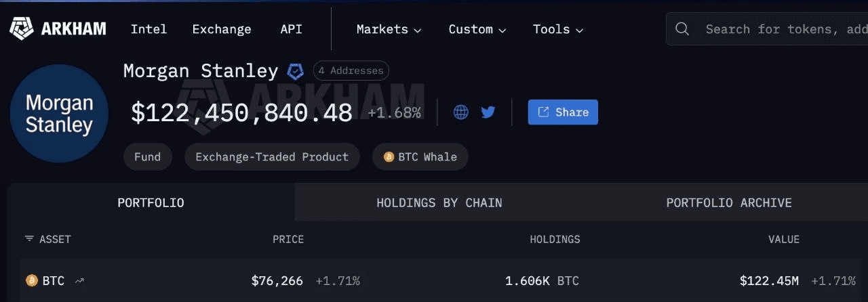The height and width of the screenshot is (302, 868).
Task: Click the orange Bitcoin coin icon in asset row
Action: (31, 280)
